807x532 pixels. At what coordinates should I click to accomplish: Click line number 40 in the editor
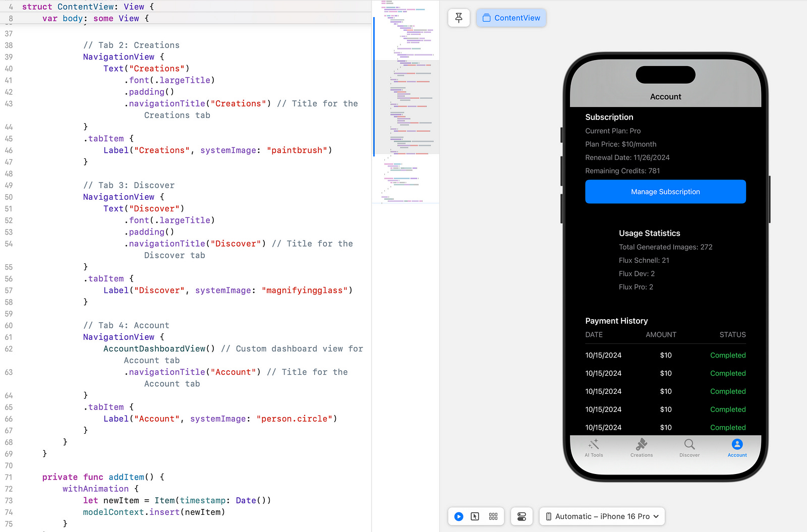pyautogui.click(x=9, y=69)
